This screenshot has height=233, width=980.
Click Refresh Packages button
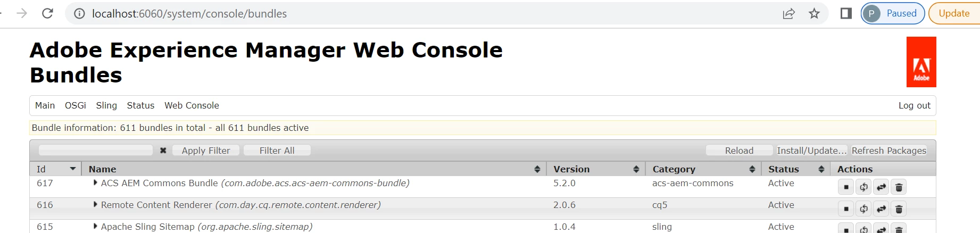[x=889, y=151]
